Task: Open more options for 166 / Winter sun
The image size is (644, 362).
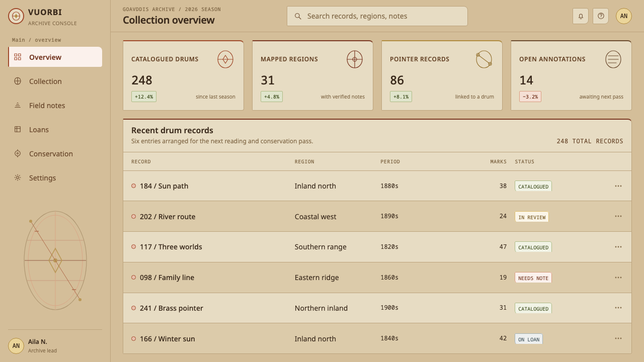Action: tap(618, 338)
